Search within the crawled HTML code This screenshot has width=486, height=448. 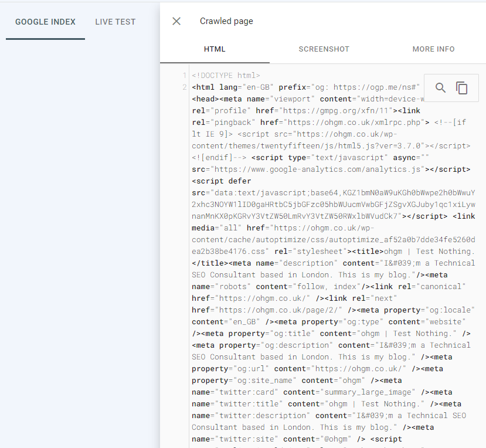click(x=440, y=88)
